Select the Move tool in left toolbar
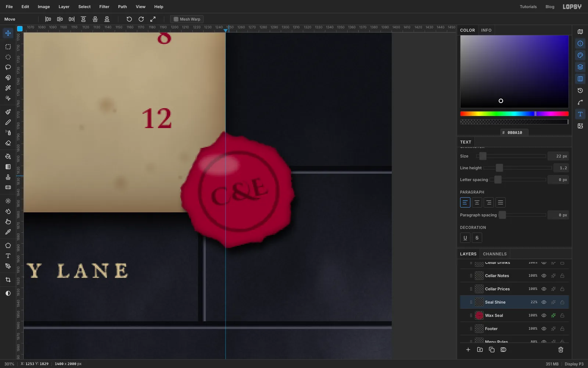The height and width of the screenshot is (368, 588). (8, 33)
